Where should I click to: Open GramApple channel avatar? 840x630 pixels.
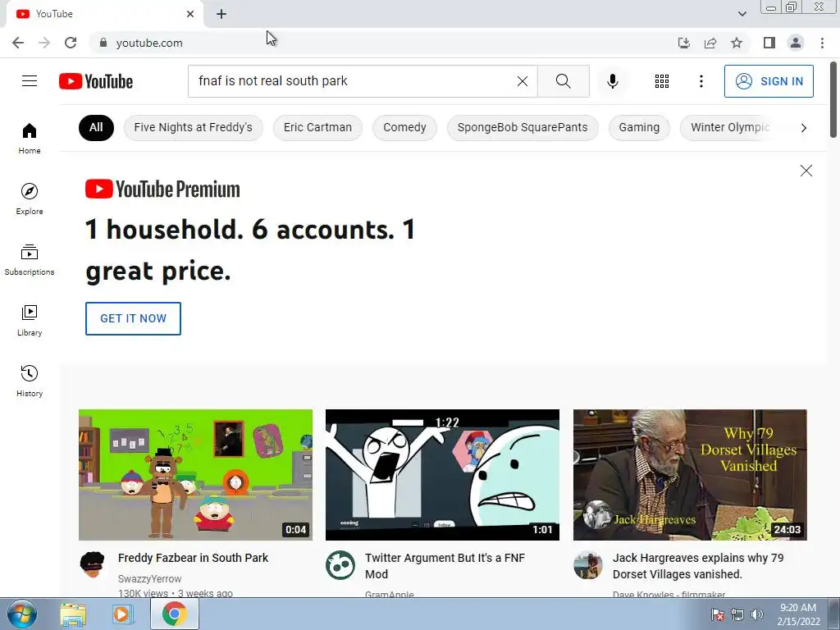coord(340,564)
